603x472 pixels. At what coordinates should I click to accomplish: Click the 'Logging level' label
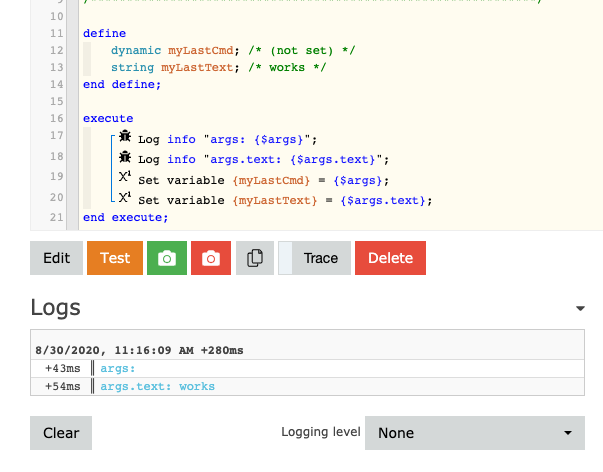[321, 432]
